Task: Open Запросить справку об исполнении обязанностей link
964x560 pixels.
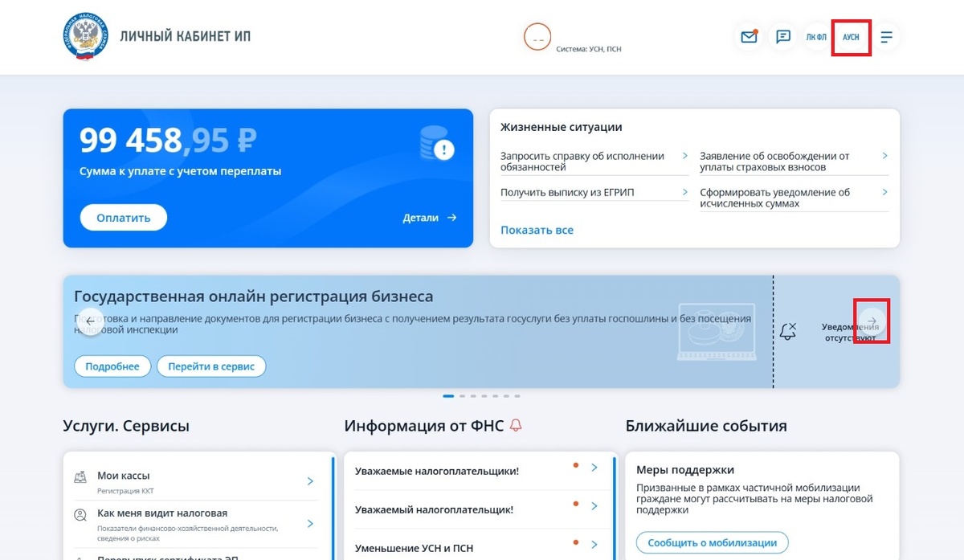Action: pos(582,161)
